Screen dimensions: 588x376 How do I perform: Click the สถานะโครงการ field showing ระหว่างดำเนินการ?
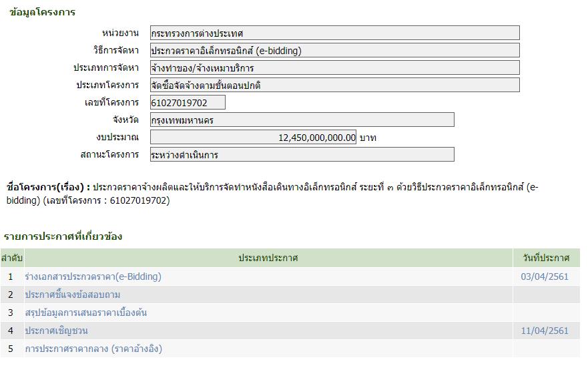click(x=302, y=154)
